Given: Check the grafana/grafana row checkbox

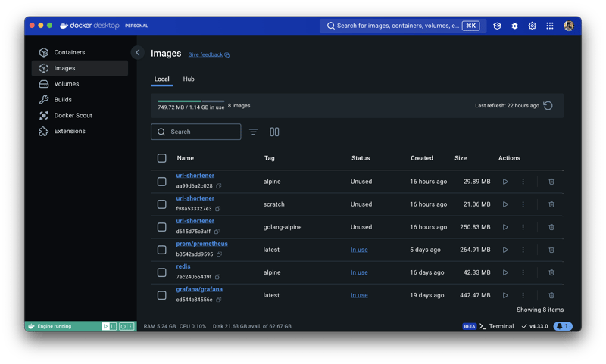Looking at the screenshot, I should [x=161, y=295].
